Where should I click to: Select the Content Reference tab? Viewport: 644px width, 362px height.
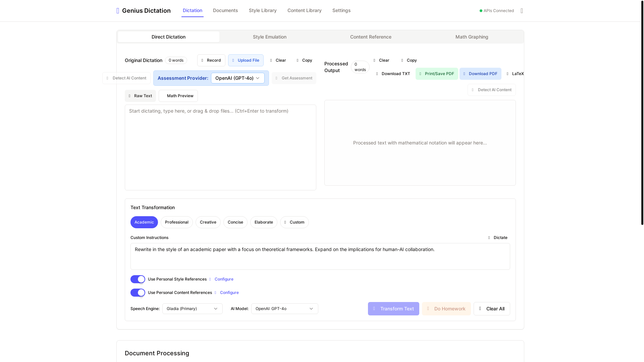pos(371,37)
